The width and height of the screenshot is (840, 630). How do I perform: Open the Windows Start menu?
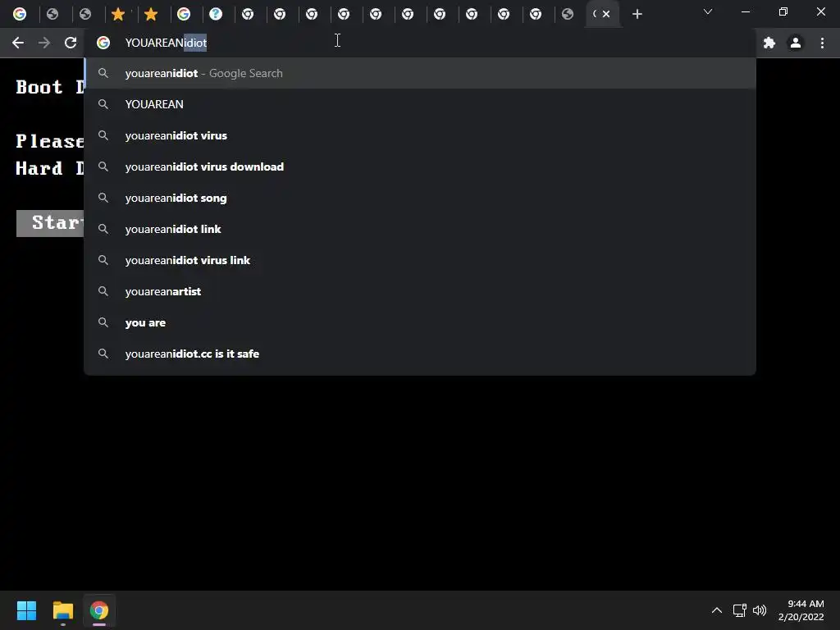(x=26, y=610)
